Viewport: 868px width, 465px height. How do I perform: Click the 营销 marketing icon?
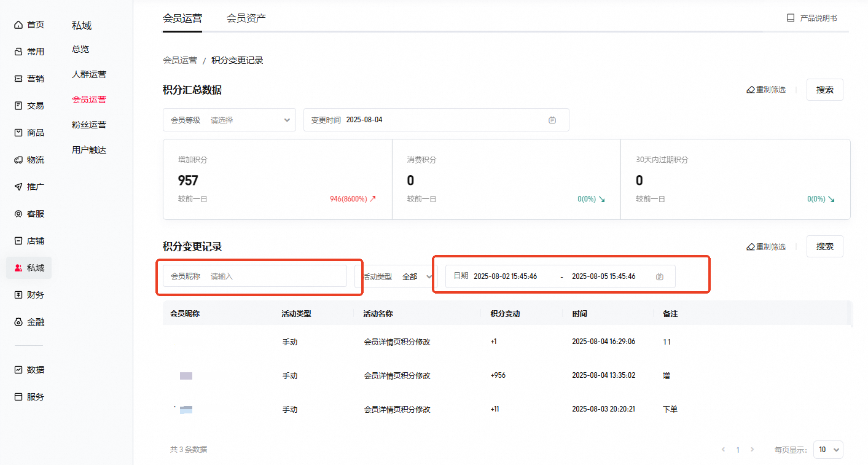18,79
